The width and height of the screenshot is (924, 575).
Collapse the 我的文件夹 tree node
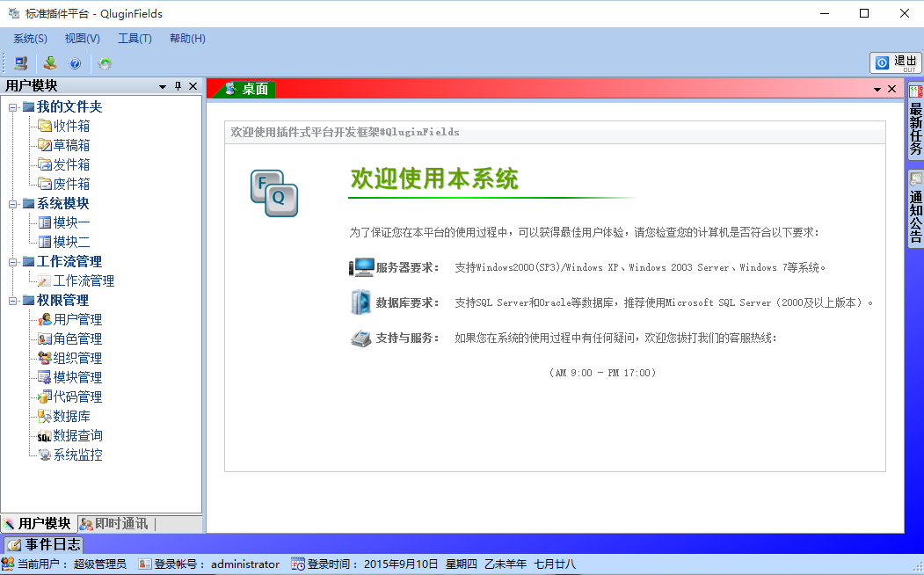[x=12, y=107]
